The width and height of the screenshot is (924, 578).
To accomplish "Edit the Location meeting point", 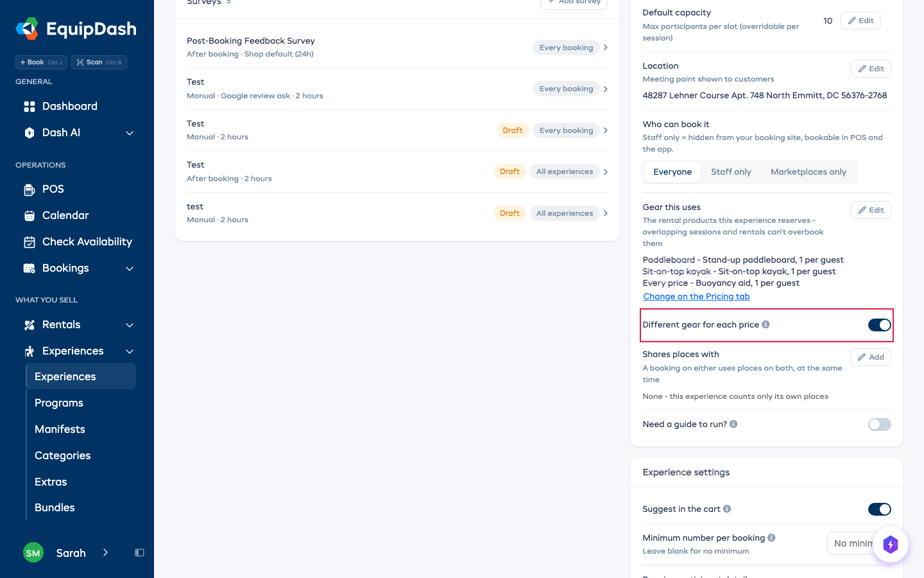I will [871, 69].
